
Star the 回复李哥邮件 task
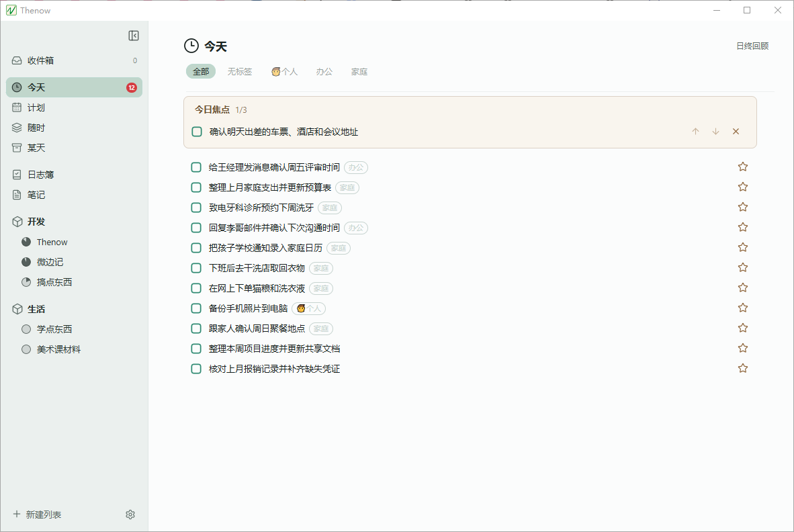[x=743, y=227]
